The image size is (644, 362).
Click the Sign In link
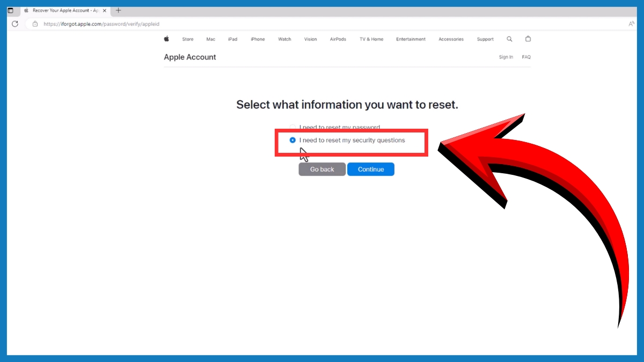(506, 57)
